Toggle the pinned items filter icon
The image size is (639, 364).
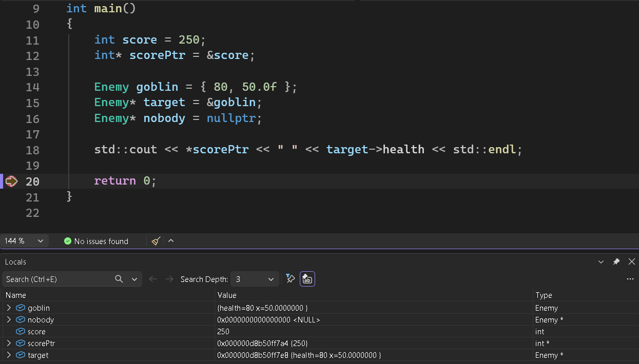pos(291,278)
